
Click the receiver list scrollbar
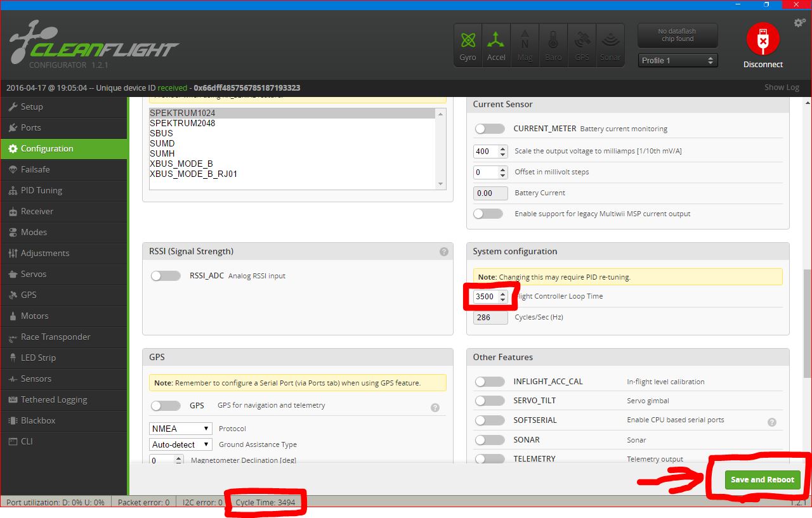(441, 148)
